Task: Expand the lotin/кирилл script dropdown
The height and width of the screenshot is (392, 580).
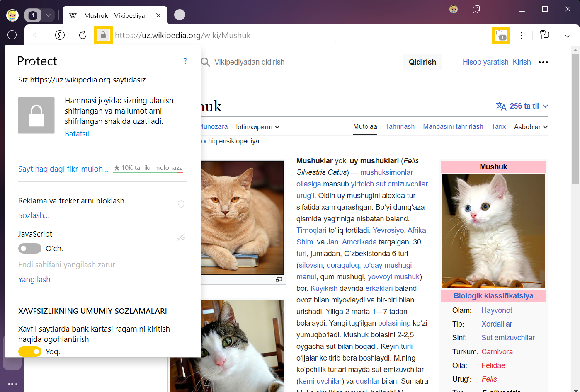Action: click(257, 127)
